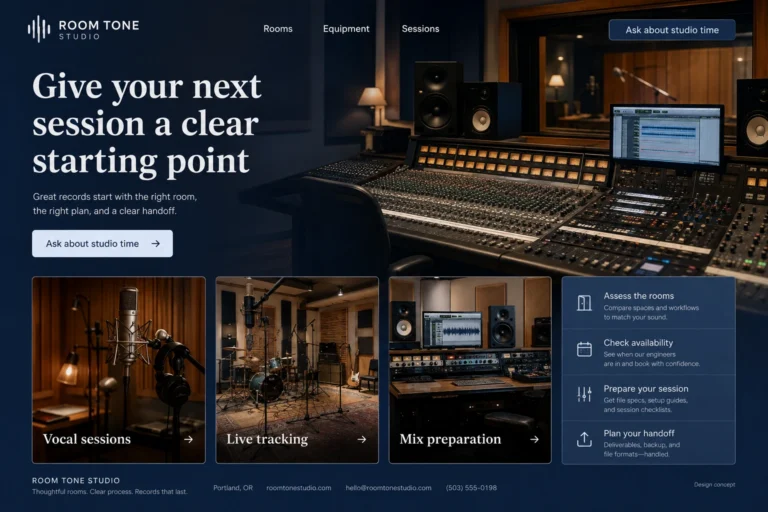Open the Sessions menu item
The height and width of the screenshot is (512, 768).
click(420, 29)
